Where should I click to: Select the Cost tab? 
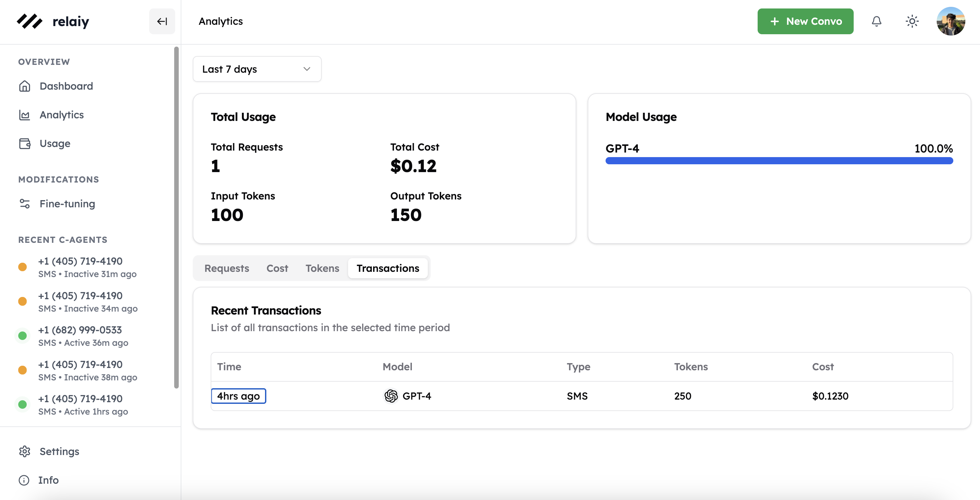click(x=277, y=268)
